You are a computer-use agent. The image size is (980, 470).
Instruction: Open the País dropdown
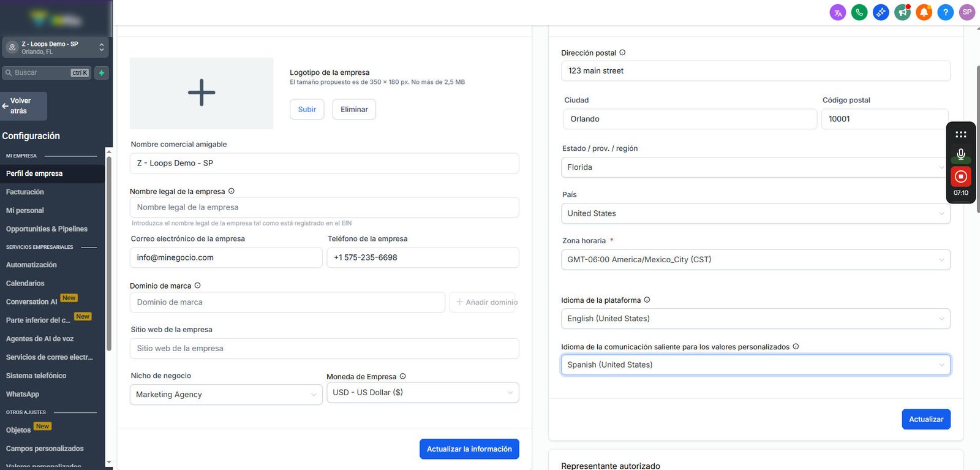[755, 213]
